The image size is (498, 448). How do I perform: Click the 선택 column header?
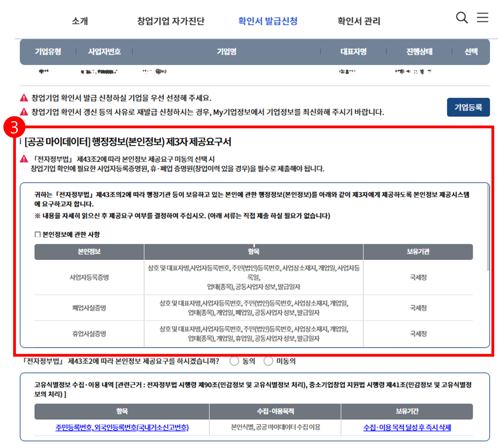click(471, 52)
